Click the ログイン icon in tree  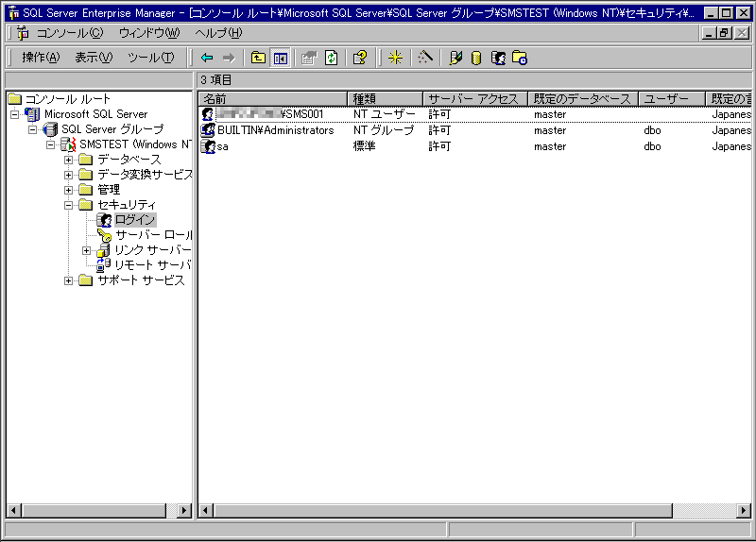pyautogui.click(x=104, y=220)
